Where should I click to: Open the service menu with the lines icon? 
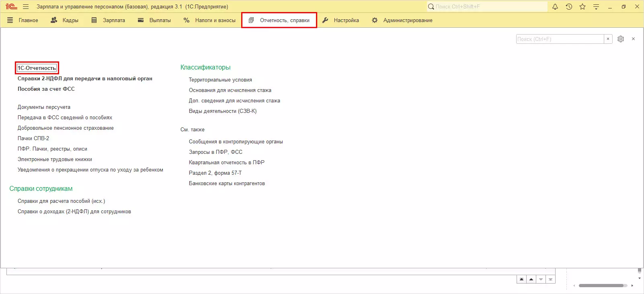[x=596, y=7]
